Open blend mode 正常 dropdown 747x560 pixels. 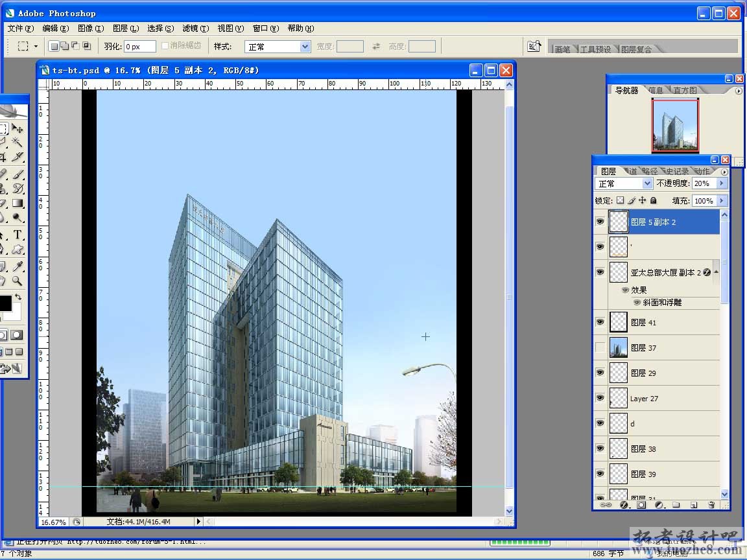[647, 183]
